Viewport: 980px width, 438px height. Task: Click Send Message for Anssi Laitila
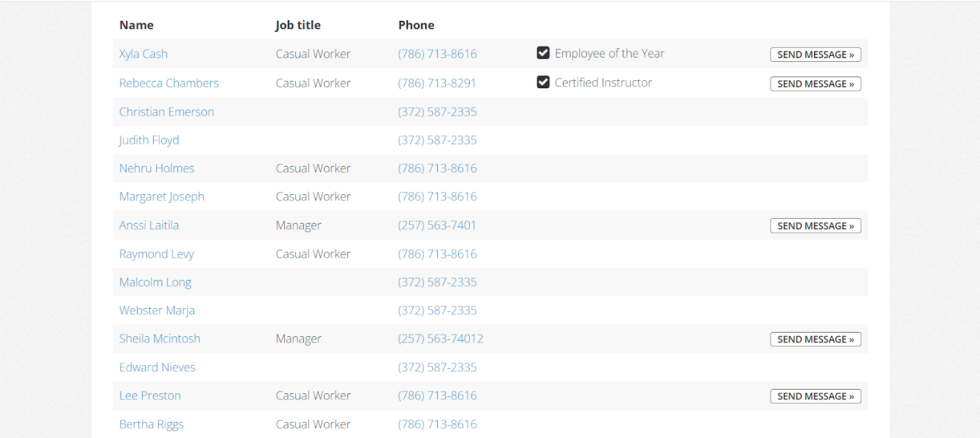(x=815, y=225)
